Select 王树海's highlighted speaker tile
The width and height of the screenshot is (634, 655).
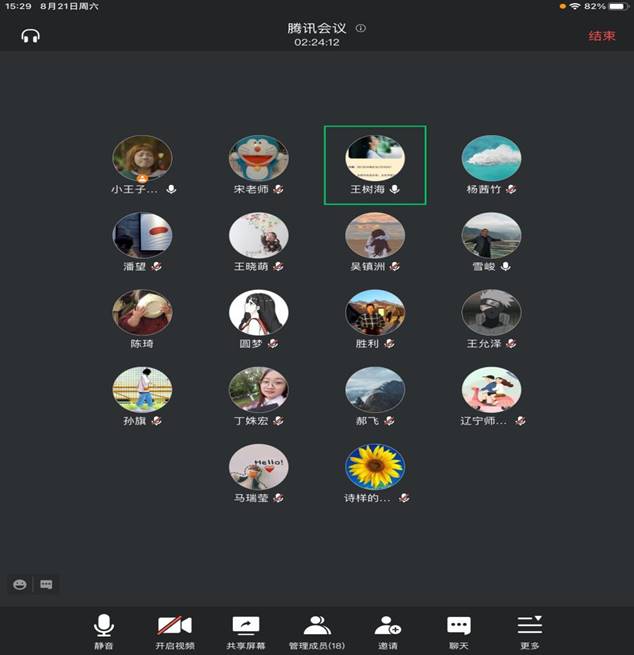pyautogui.click(x=375, y=164)
